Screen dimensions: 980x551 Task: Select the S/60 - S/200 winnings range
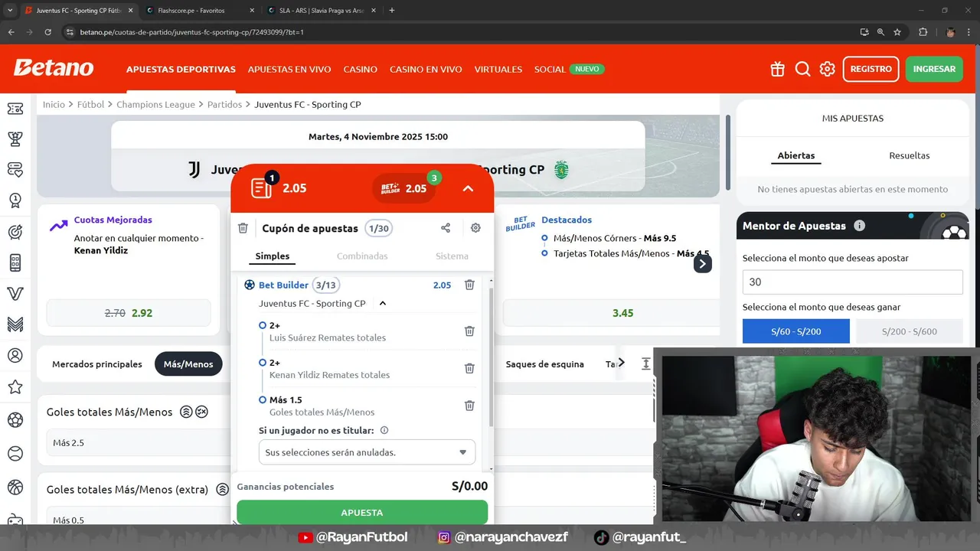pos(796,331)
